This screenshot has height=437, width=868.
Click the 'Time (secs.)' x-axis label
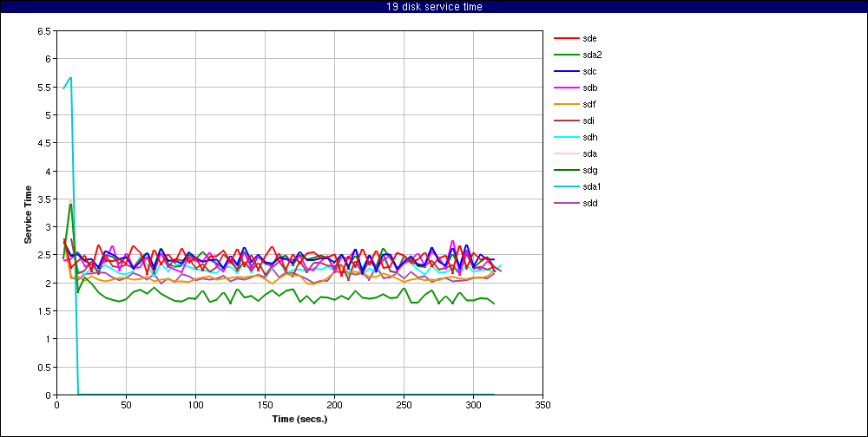pyautogui.click(x=299, y=419)
